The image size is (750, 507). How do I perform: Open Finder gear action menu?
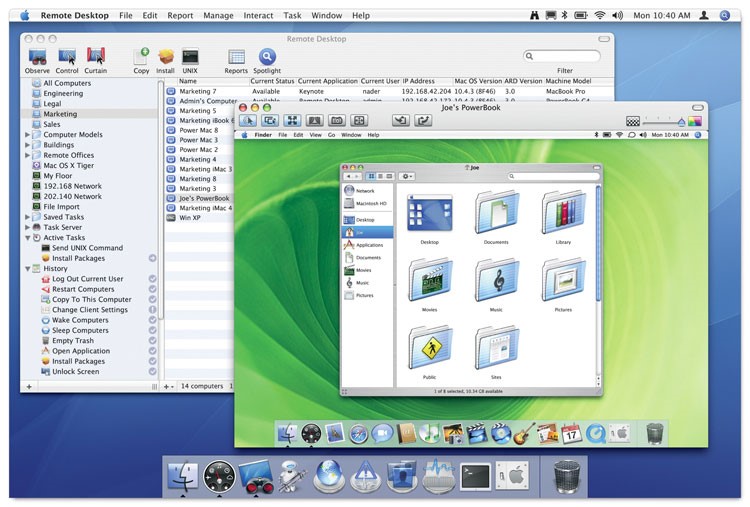point(407,176)
